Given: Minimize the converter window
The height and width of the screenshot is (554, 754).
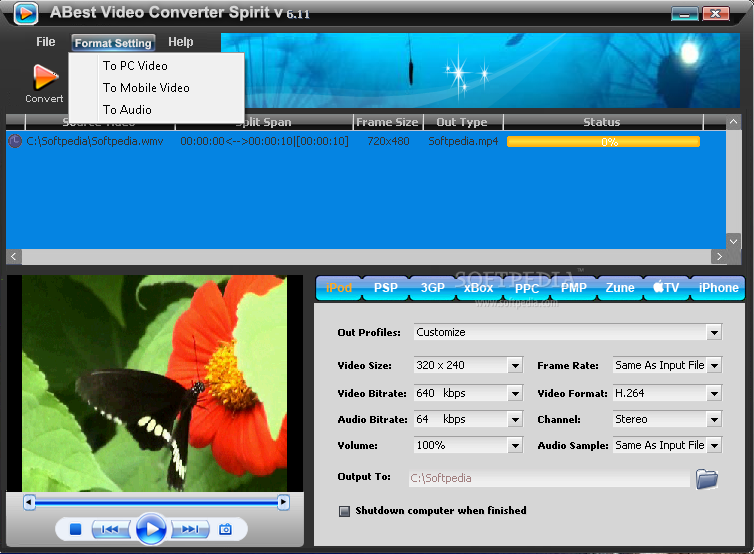Looking at the screenshot, I should pos(684,13).
